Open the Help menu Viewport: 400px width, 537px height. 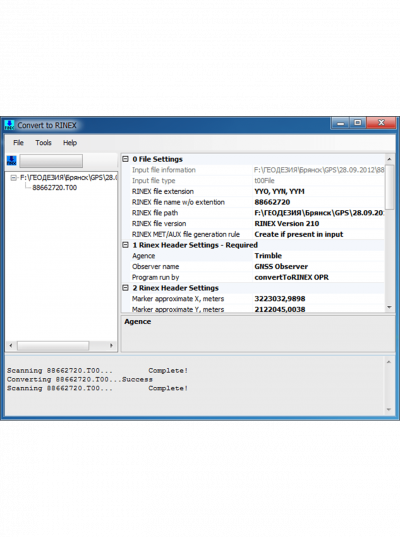70,143
